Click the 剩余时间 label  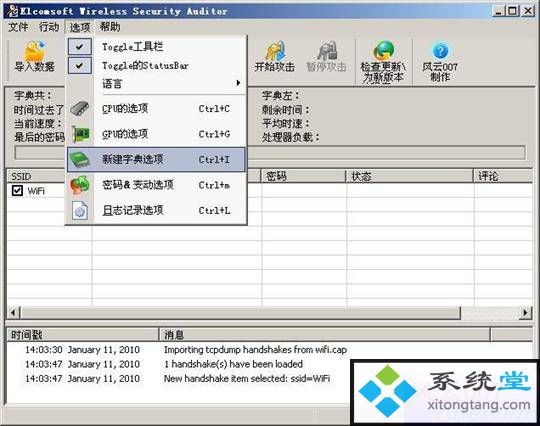tap(285, 110)
